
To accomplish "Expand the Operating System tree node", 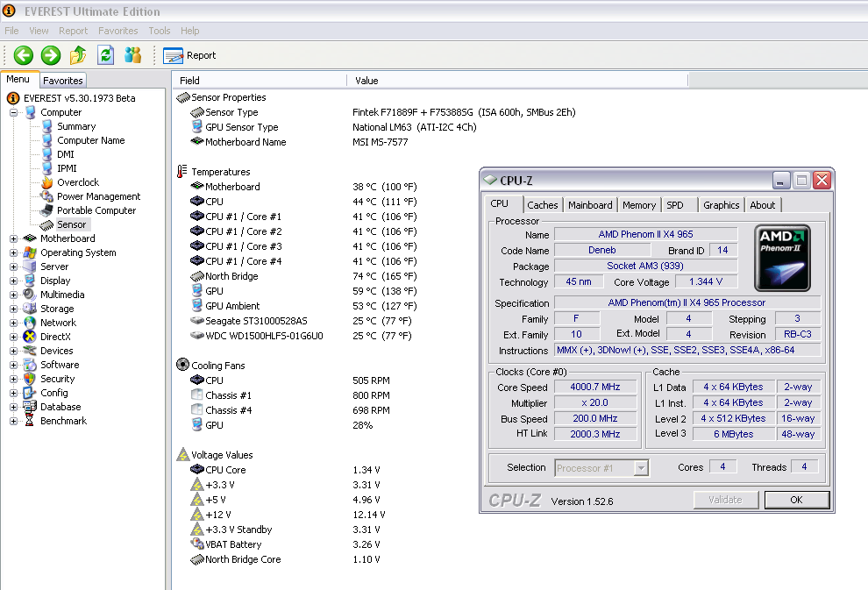I will pyautogui.click(x=13, y=253).
